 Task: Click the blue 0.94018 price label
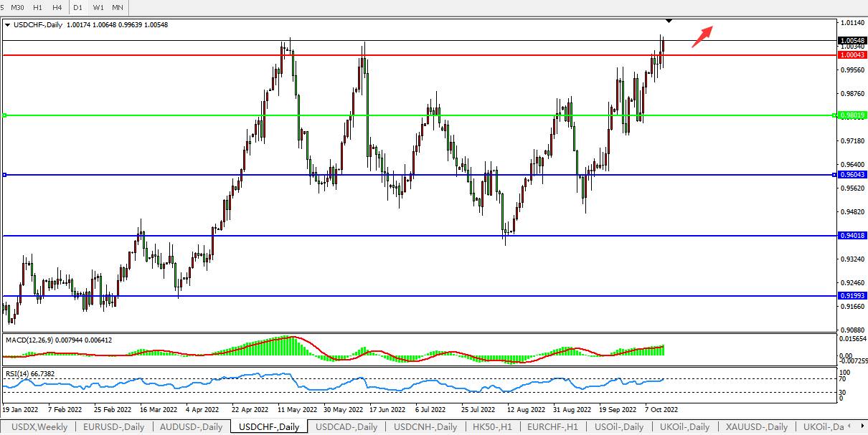(852, 236)
